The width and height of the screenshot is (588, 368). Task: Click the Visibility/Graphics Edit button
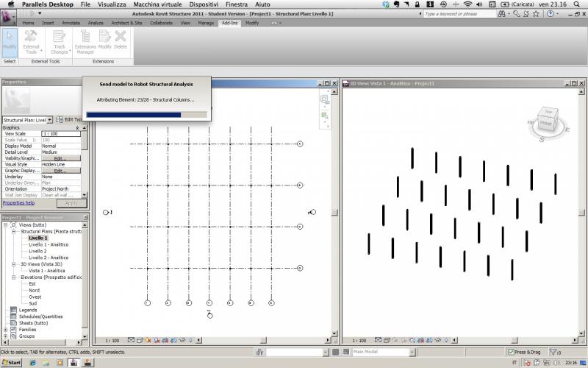coord(61,158)
